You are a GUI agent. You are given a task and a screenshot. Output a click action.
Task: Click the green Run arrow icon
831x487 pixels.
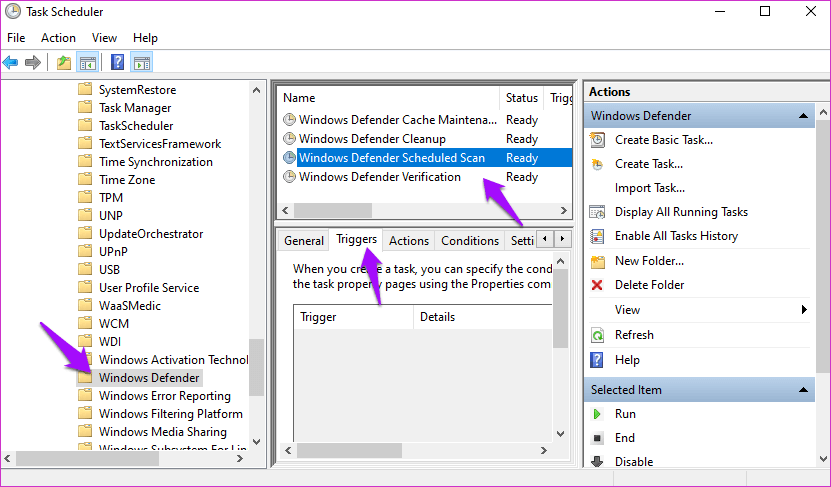[597, 414]
